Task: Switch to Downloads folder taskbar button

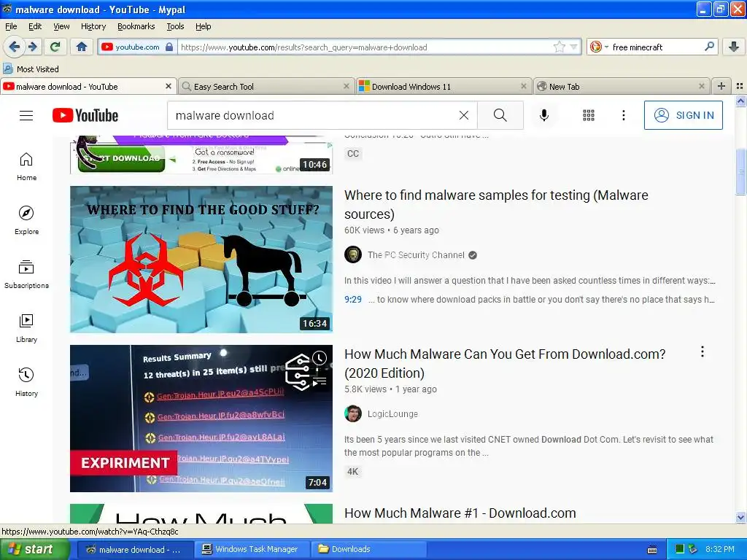Action: click(x=368, y=550)
